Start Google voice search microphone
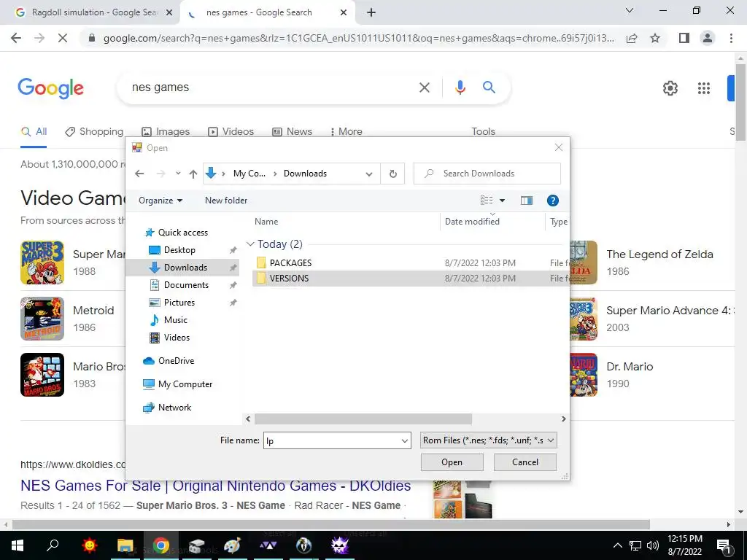This screenshot has height=560, width=747. (460, 87)
